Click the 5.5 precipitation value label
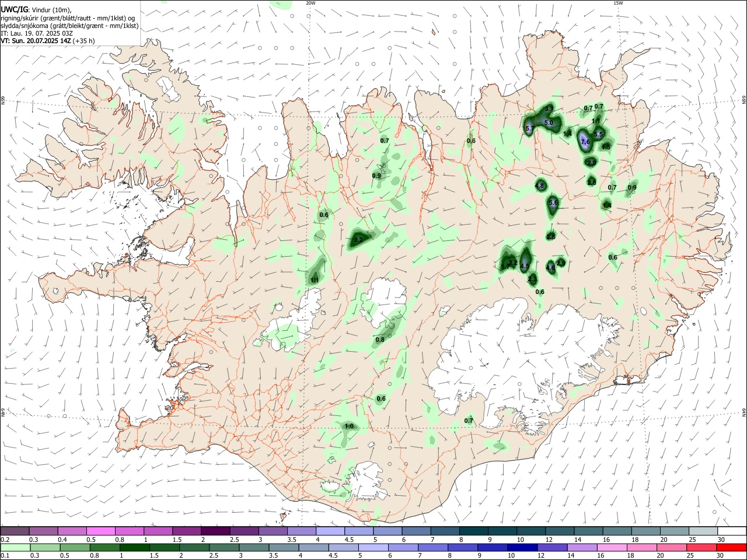747x560 pixels. [x=598, y=135]
